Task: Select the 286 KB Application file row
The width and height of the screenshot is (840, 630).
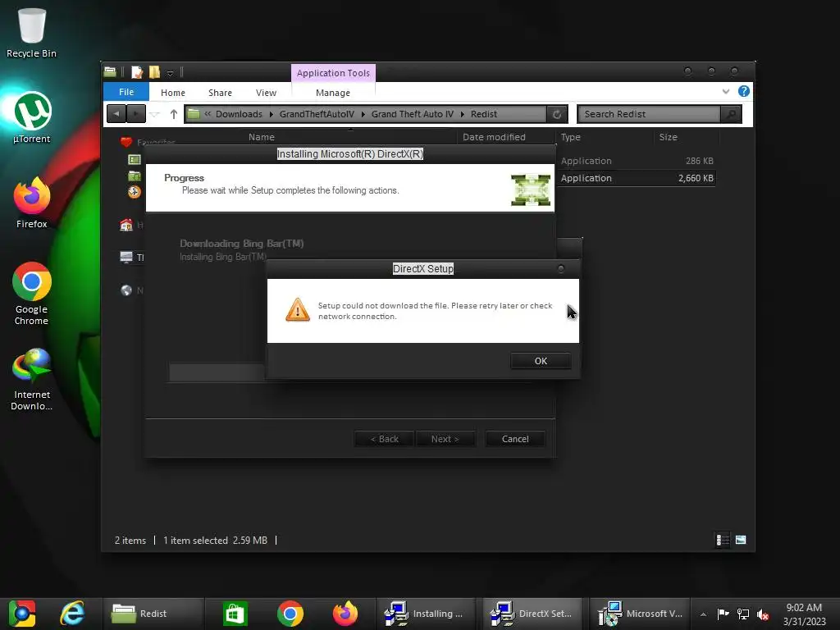Action: click(x=637, y=161)
